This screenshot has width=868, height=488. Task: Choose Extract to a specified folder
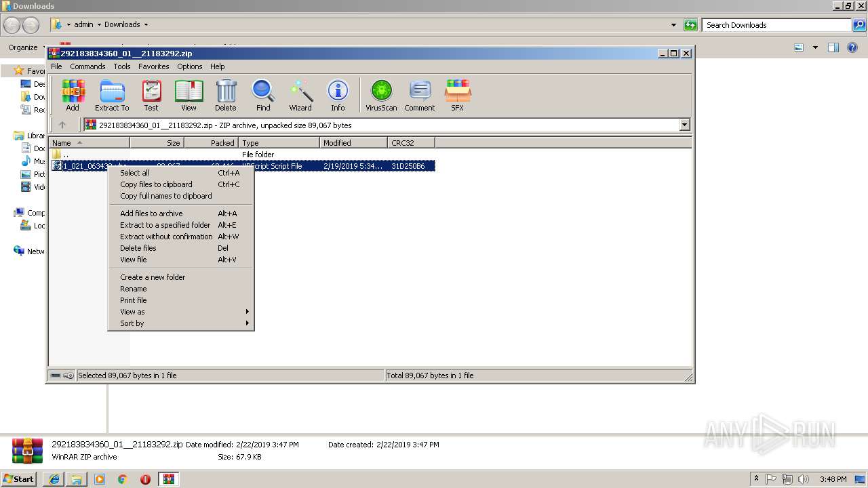tap(181, 225)
